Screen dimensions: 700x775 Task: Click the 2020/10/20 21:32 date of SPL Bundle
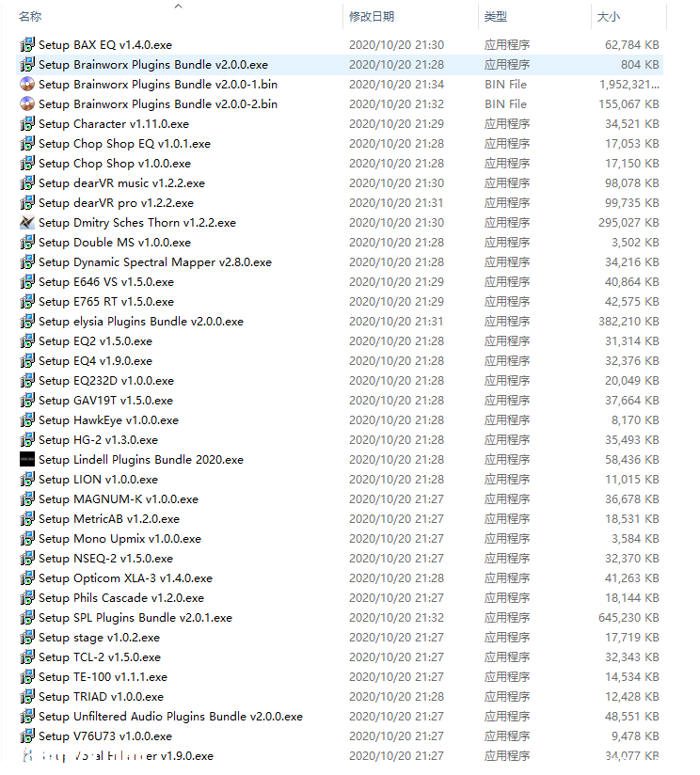(x=396, y=618)
